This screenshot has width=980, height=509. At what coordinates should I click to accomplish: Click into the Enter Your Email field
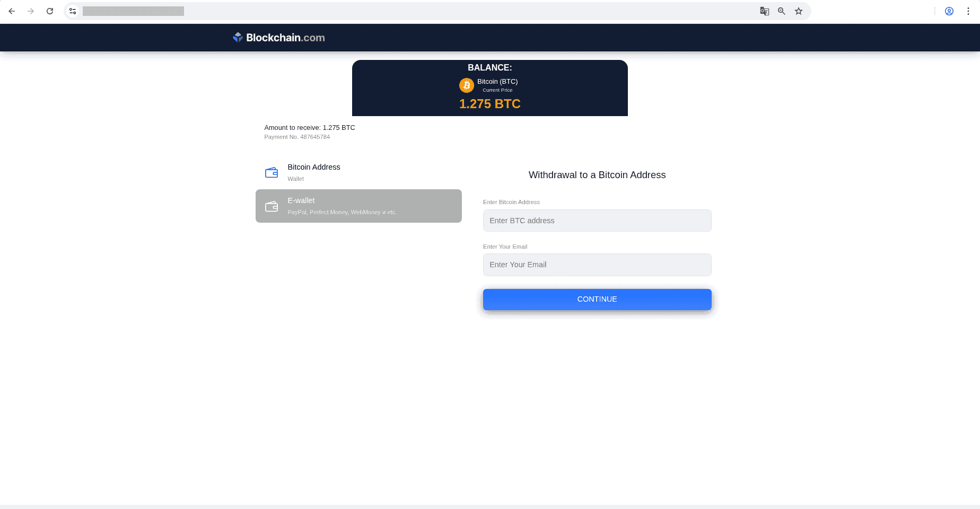click(597, 265)
